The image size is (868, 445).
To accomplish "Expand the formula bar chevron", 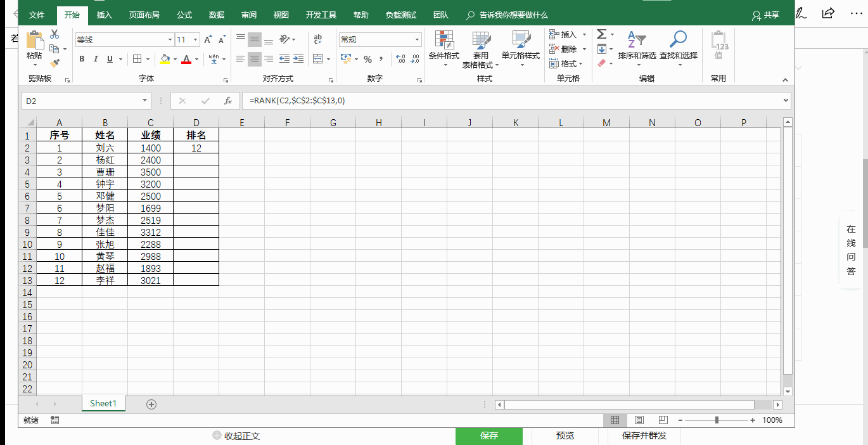I will point(786,101).
